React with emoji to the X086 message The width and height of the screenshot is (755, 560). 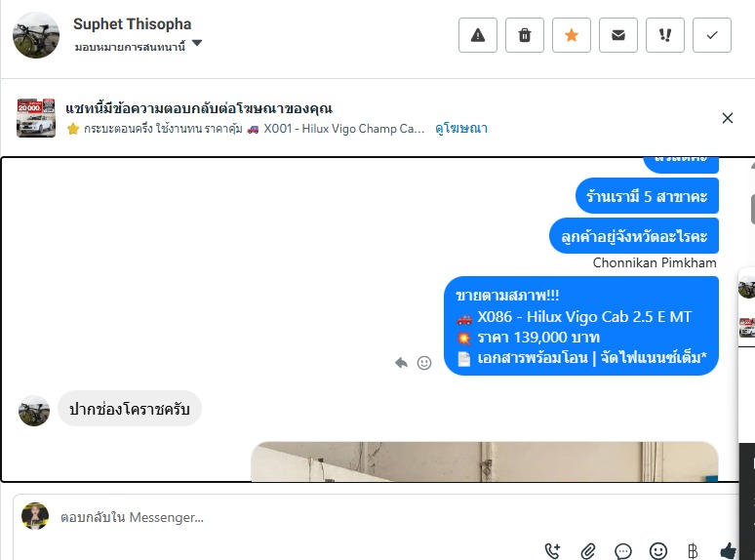coord(424,363)
